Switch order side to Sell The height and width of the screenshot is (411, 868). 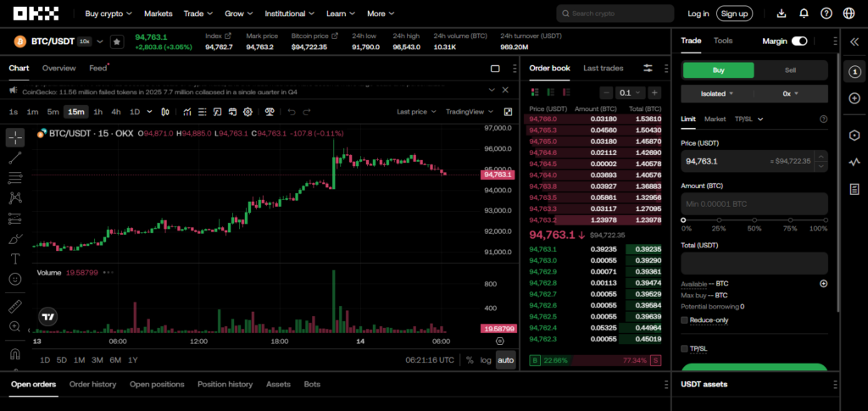click(x=790, y=70)
